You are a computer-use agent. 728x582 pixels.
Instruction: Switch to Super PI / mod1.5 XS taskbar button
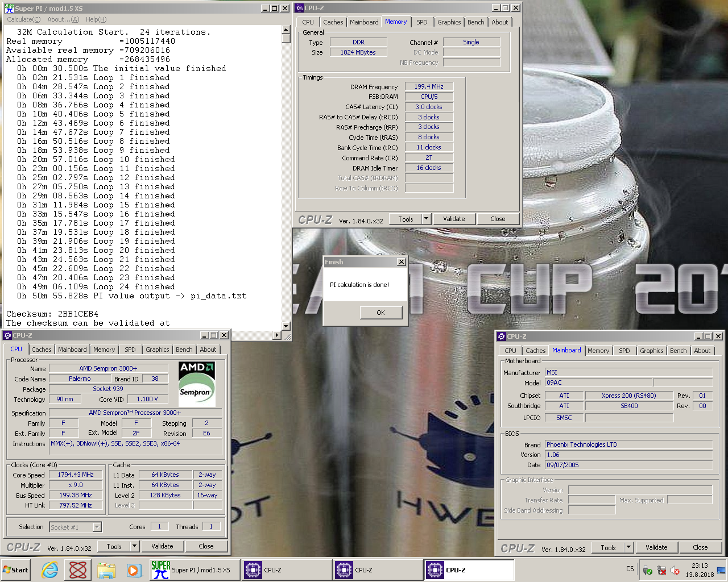pyautogui.click(x=195, y=570)
